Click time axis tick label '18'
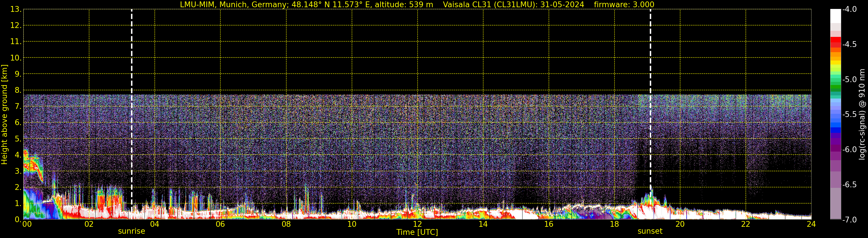868x238 pixels. coord(614,224)
